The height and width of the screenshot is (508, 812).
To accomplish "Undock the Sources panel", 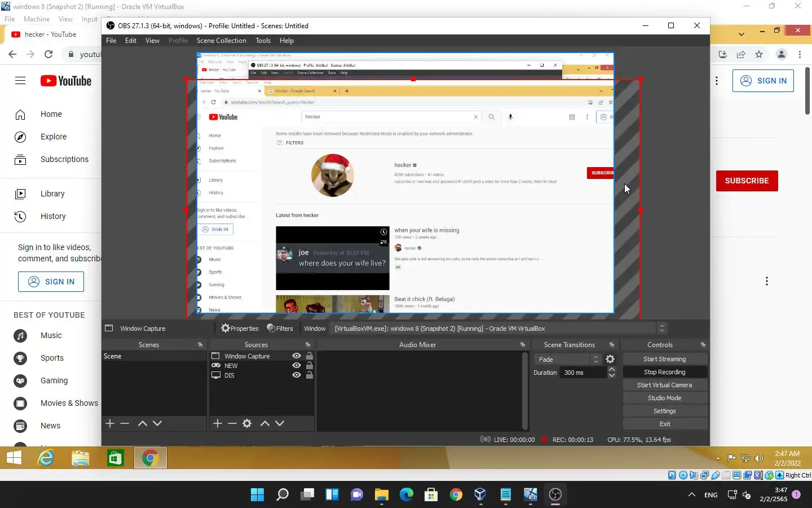I will (308, 345).
